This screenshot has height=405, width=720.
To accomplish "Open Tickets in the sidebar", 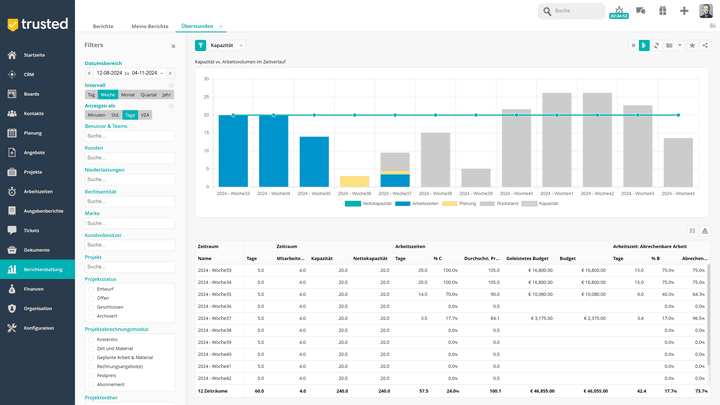I will point(32,229).
